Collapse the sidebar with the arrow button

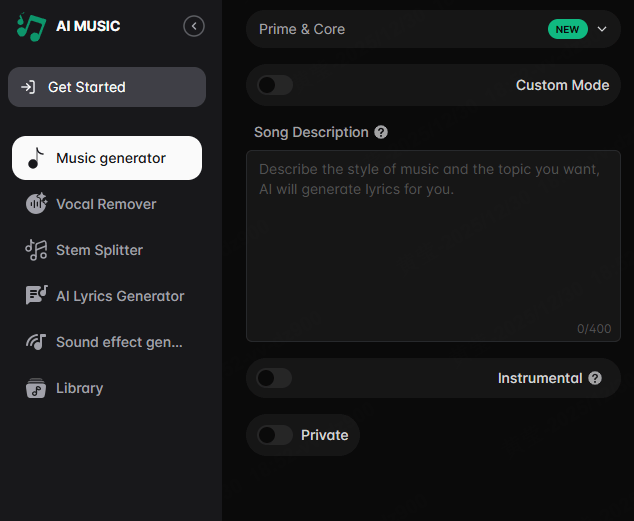194,26
